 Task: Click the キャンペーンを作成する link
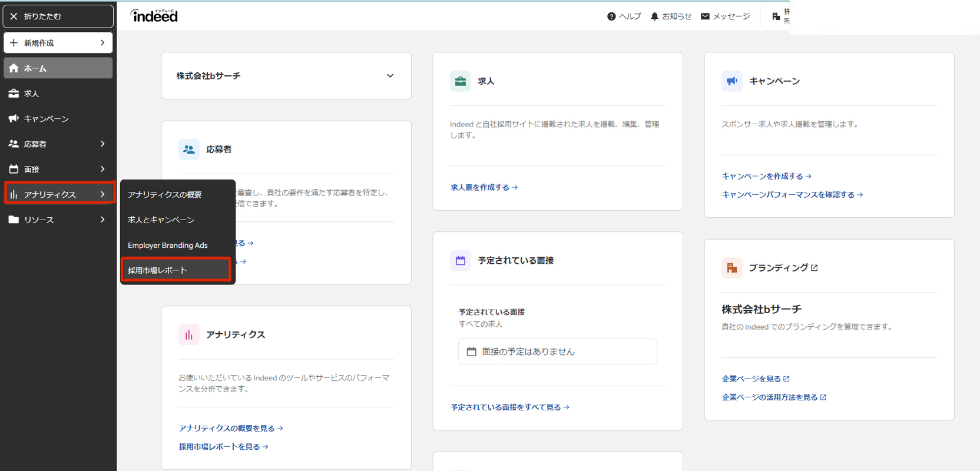[767, 176]
